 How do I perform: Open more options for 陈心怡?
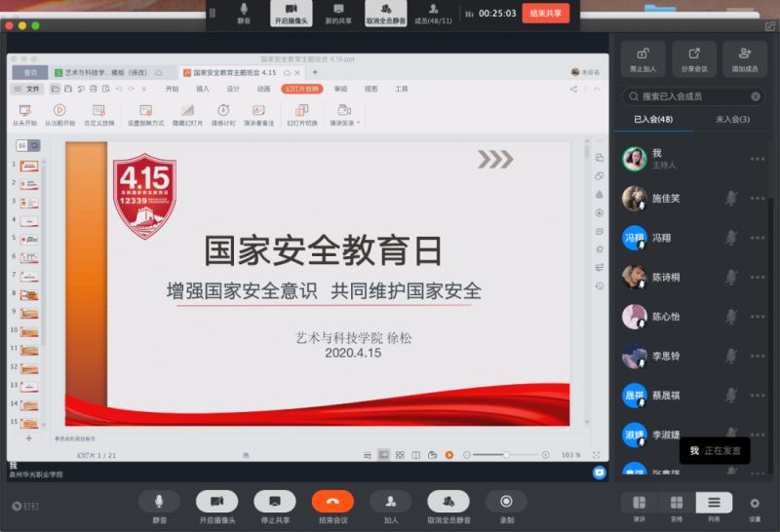tap(758, 317)
